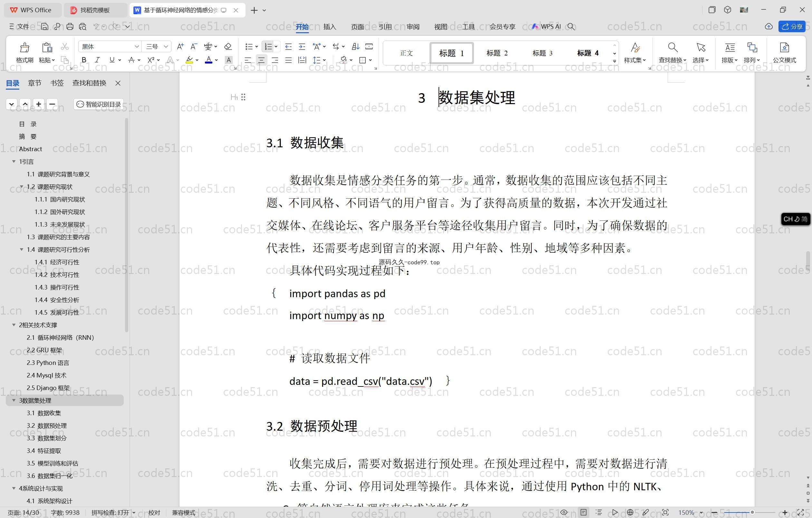Apply the 标题 3 style
The width and height of the screenshot is (812, 518).
(542, 53)
